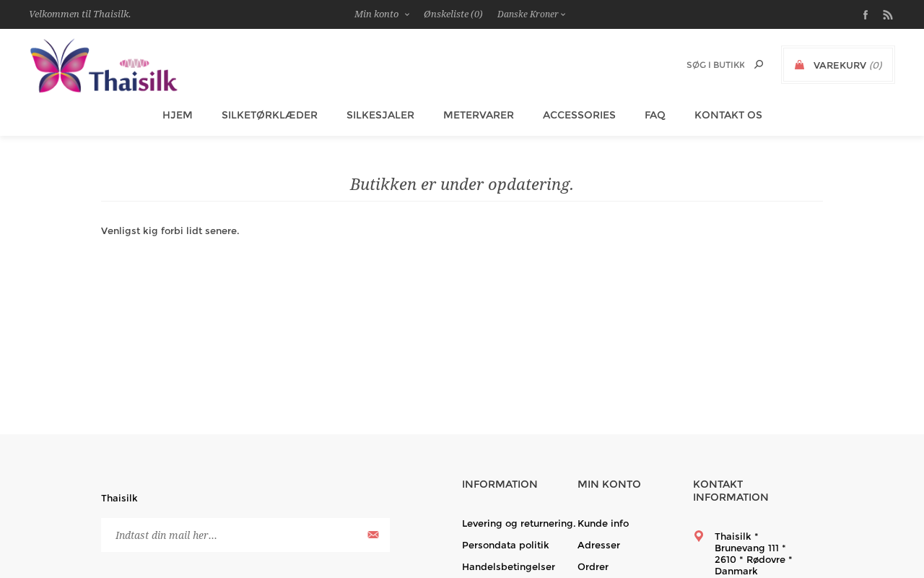The width and height of the screenshot is (924, 578).
Task: Submit newsletter with envelope icon
Action: tap(373, 535)
